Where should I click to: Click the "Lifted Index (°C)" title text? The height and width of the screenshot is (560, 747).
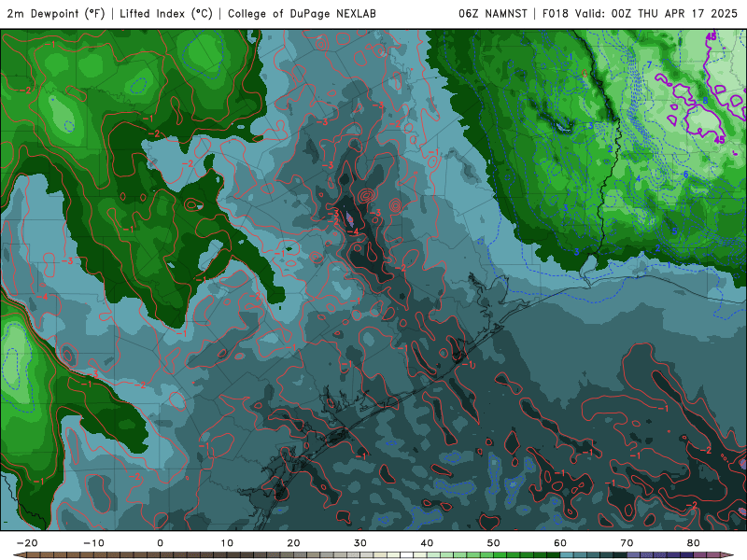pos(166,14)
